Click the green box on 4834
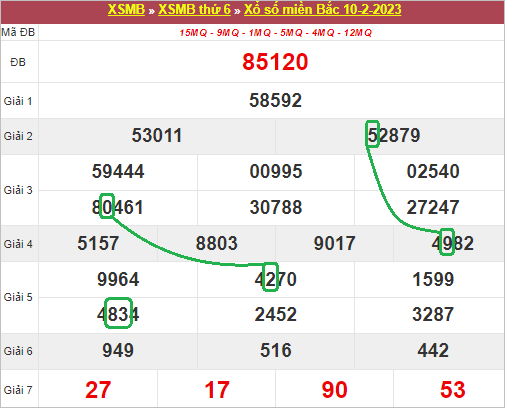This screenshot has width=505, height=408. [118, 313]
